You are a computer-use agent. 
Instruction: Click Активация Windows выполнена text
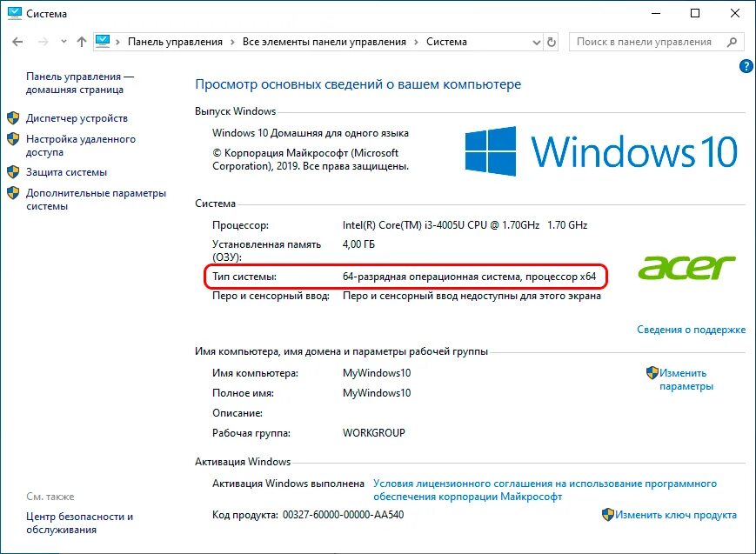288,484
